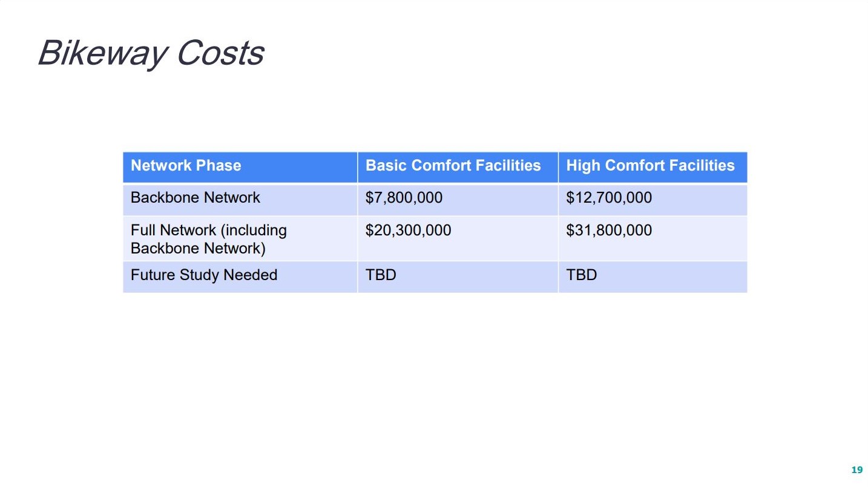
Task: Click the Bikeway Costs slide title
Action: (x=150, y=53)
